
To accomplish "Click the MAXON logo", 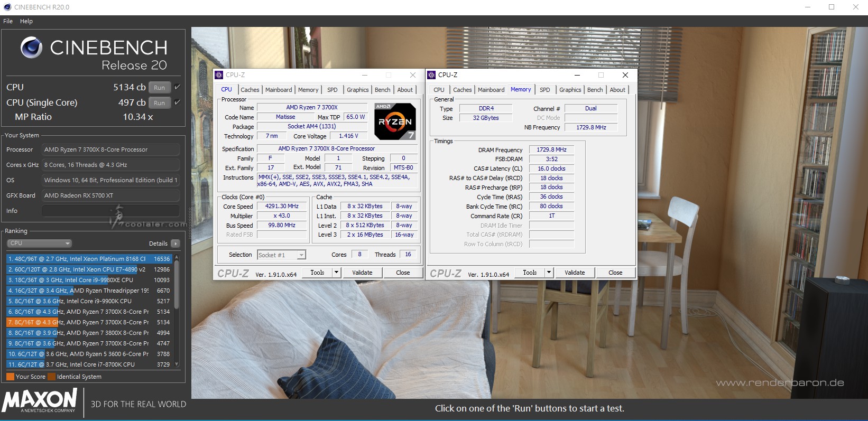I will [x=40, y=400].
